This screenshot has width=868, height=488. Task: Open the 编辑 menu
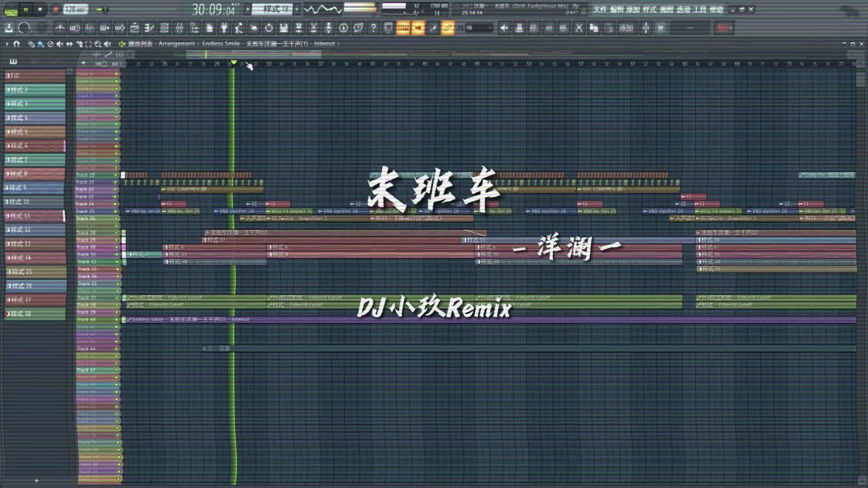click(616, 9)
